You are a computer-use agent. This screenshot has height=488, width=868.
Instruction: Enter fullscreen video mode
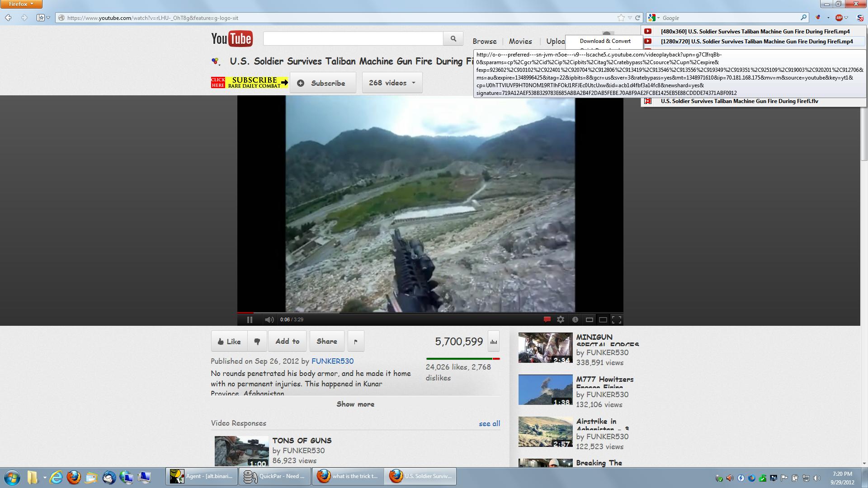(617, 319)
